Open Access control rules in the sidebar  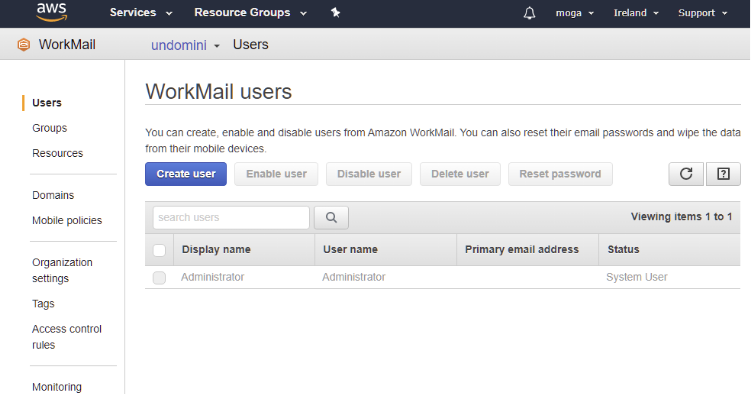[x=67, y=337]
